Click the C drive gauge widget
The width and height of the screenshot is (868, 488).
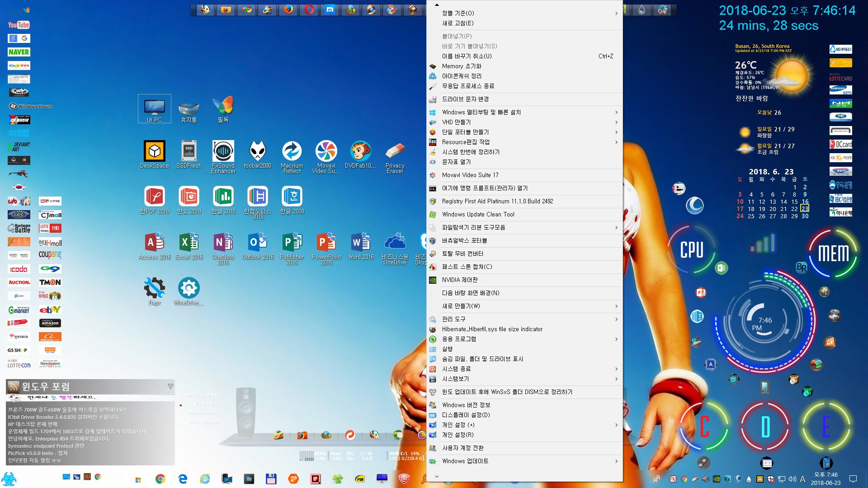pyautogui.click(x=704, y=427)
